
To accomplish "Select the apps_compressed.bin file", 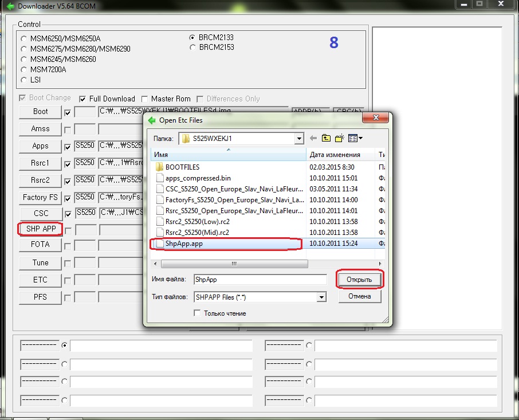I will tap(198, 178).
